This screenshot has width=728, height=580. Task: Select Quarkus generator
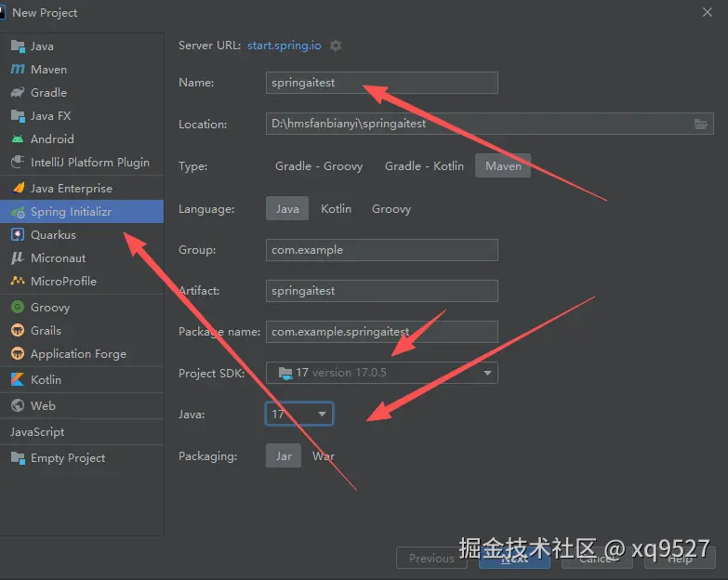[x=82, y=235]
